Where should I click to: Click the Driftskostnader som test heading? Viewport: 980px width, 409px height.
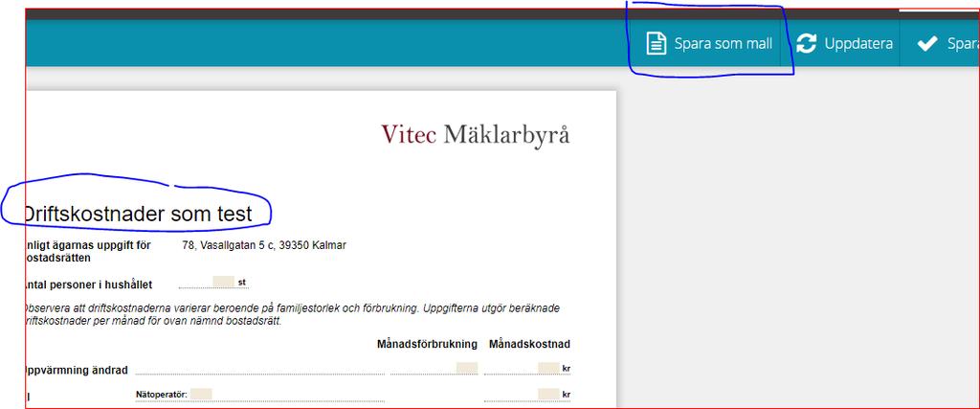tap(138, 214)
